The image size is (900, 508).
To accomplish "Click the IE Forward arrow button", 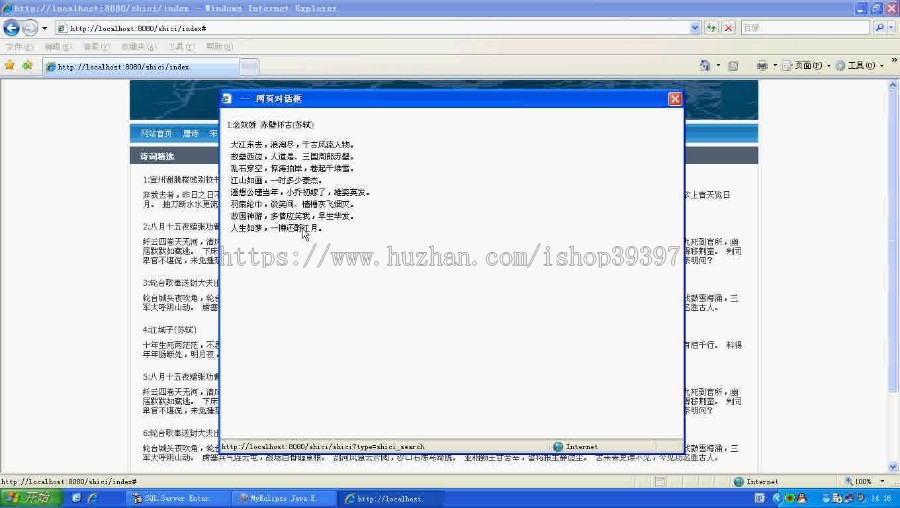I will pyautogui.click(x=30, y=28).
